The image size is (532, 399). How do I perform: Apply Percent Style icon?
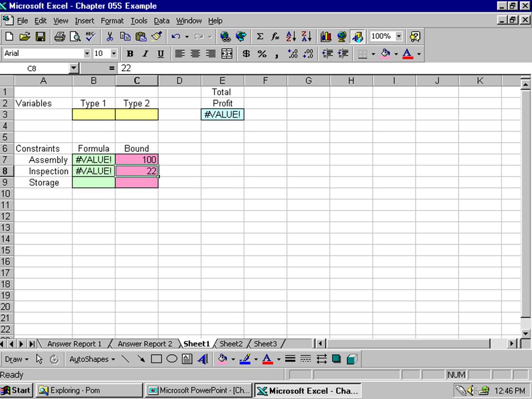(262, 54)
